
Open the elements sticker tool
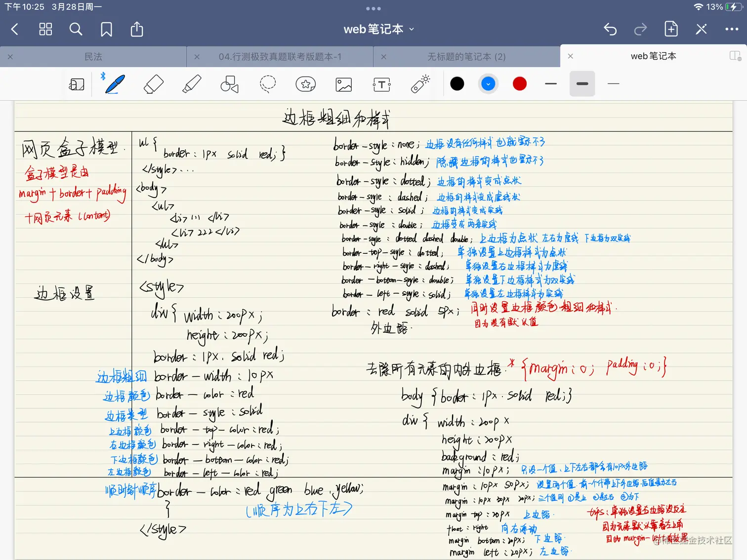(306, 84)
